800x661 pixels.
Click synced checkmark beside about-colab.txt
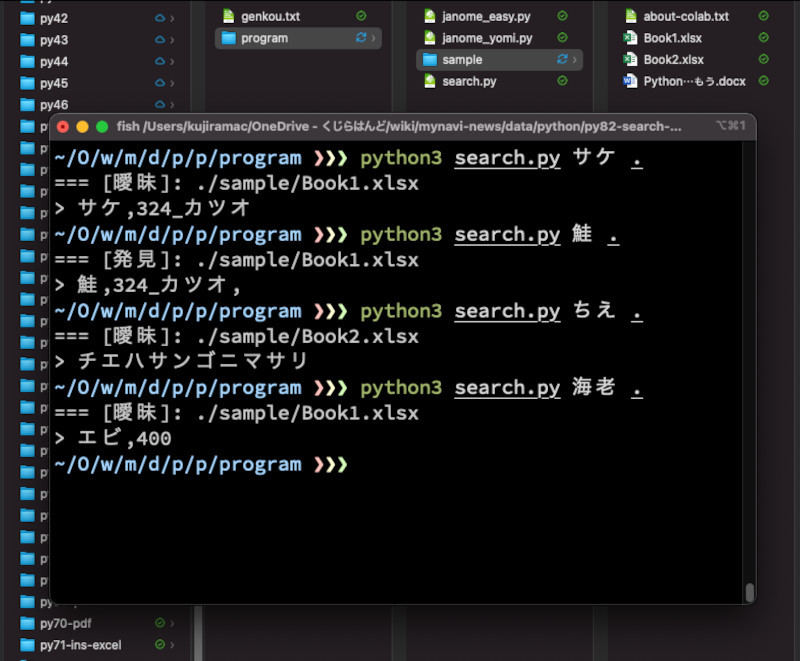763,16
